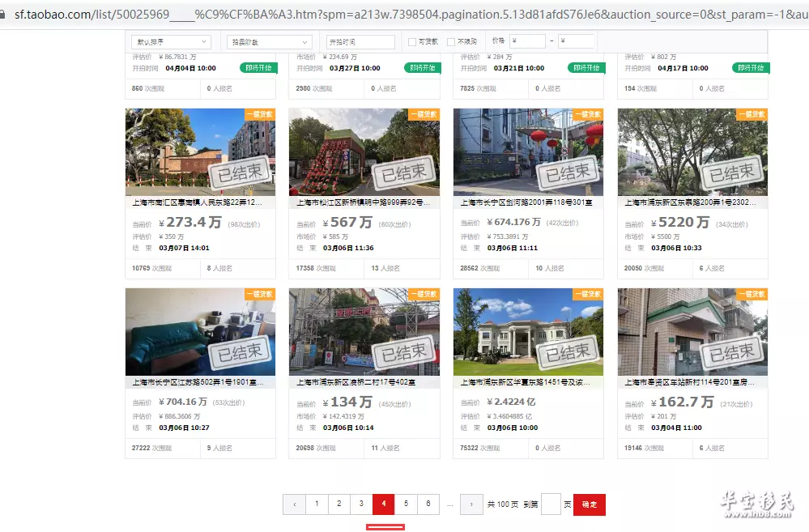Select current page 4 in pagination

click(383, 504)
